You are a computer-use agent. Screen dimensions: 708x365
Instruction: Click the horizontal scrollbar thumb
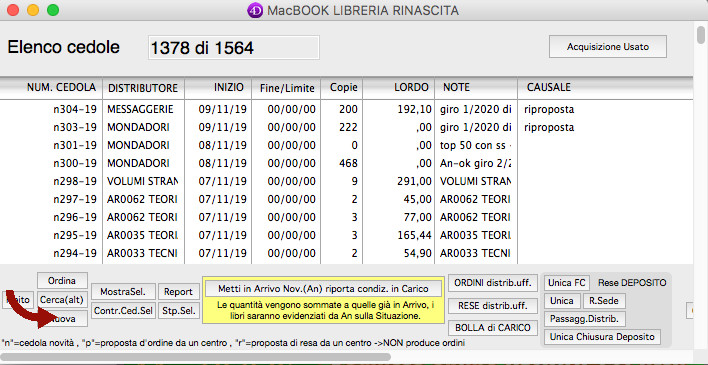tap(196, 357)
